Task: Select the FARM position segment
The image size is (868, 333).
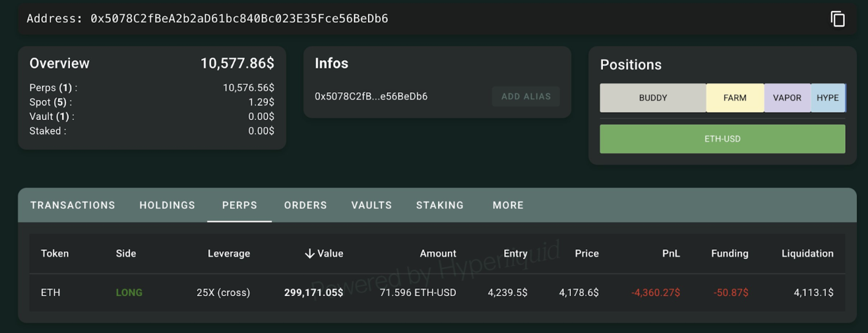Action: pyautogui.click(x=735, y=98)
